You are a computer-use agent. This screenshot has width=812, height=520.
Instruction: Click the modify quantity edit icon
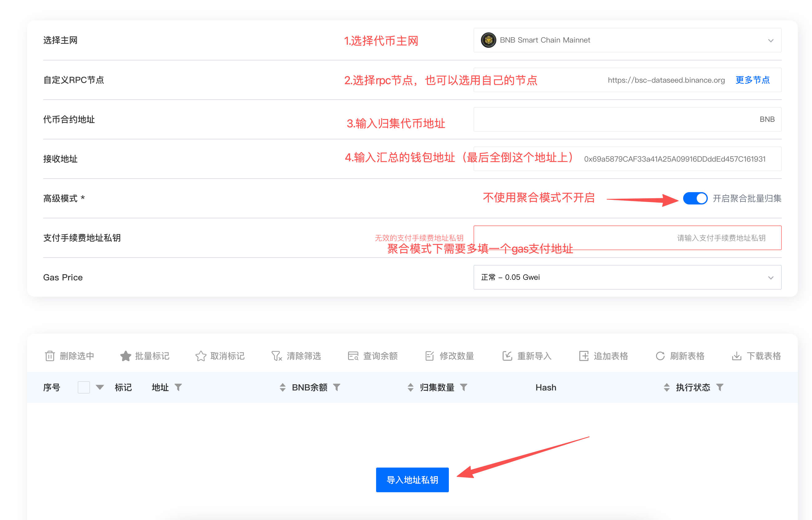coord(429,356)
